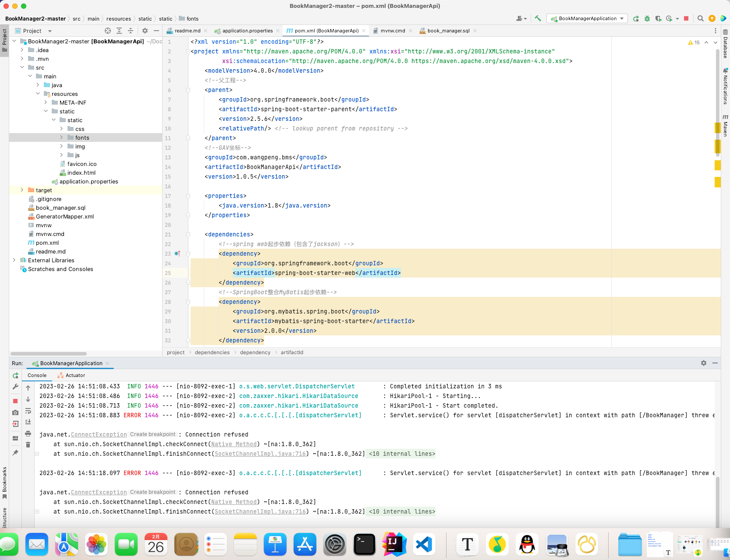
Task: Clear the console with trash icon
Action: click(28, 445)
